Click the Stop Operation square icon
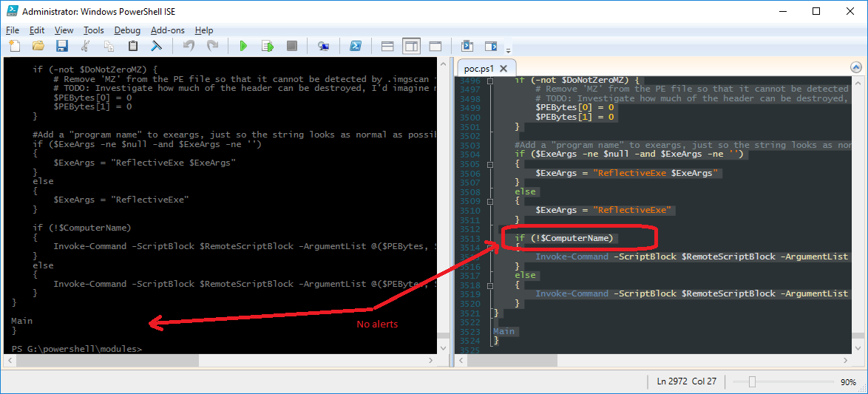The image size is (868, 394). [292, 46]
